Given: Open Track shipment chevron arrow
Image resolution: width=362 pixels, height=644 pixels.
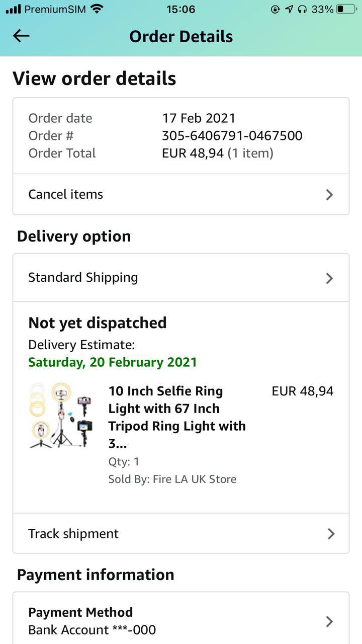Looking at the screenshot, I should (330, 533).
